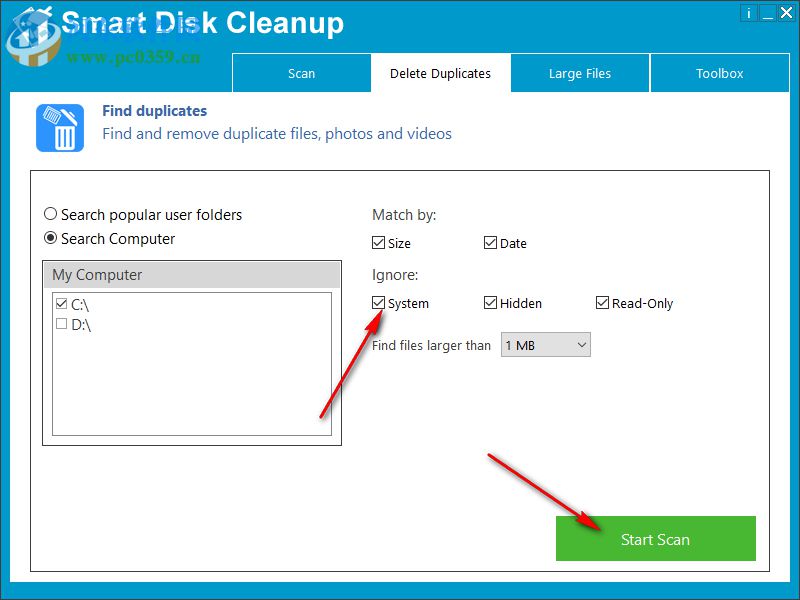Enable the Size match option
The width and height of the screenshot is (800, 600).
pyautogui.click(x=378, y=242)
